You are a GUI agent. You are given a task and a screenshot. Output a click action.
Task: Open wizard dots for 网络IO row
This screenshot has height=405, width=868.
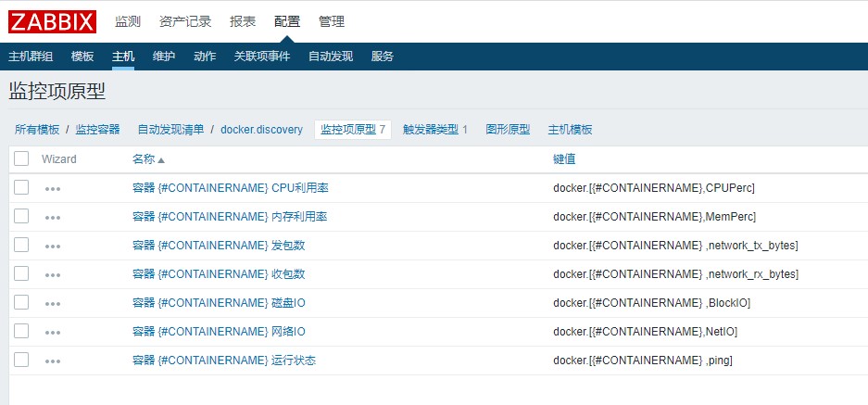(53, 333)
